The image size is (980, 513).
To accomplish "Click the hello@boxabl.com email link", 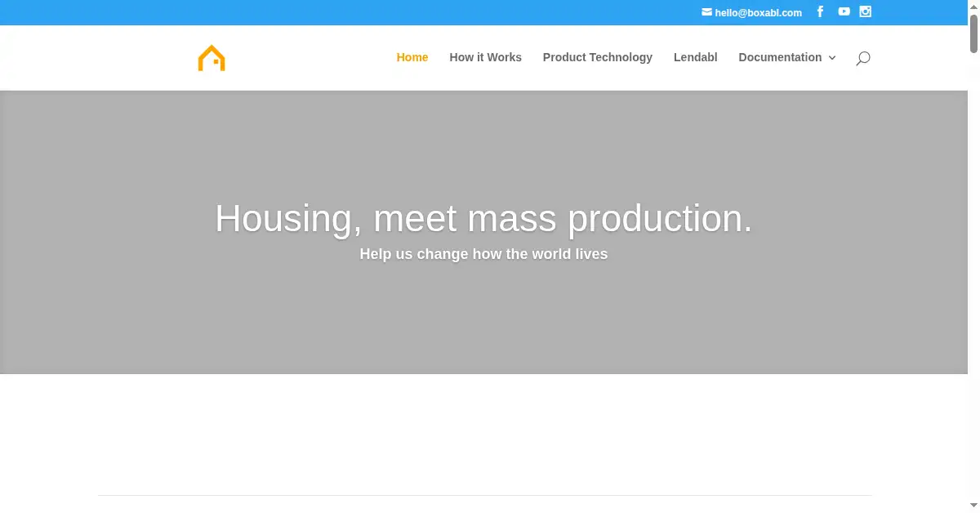I will click(x=758, y=12).
